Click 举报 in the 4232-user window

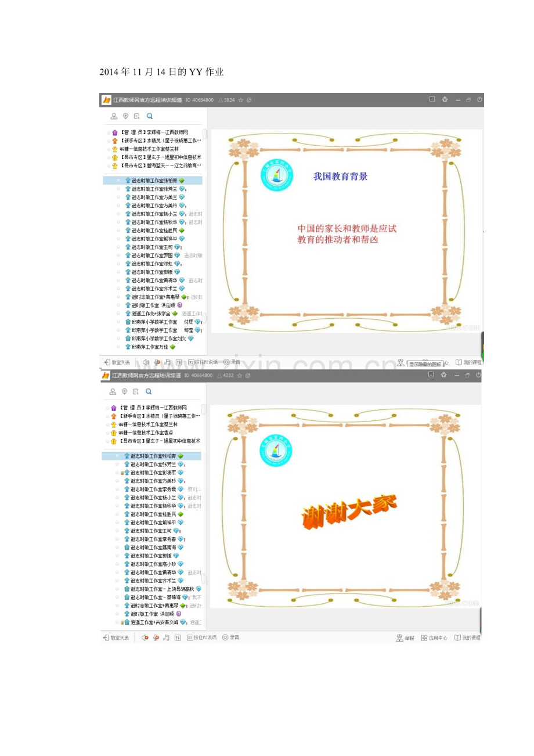pos(405,638)
